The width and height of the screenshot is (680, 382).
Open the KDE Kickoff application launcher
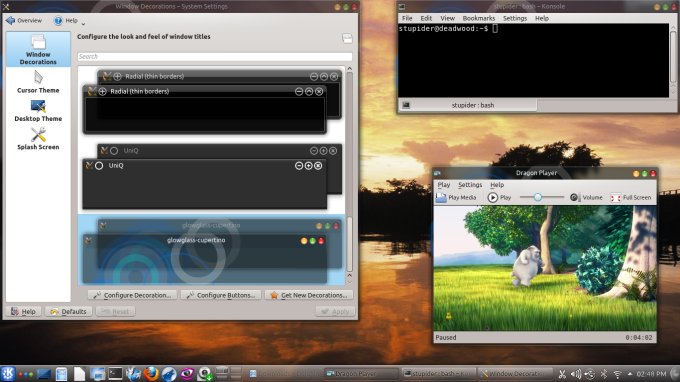(7, 373)
